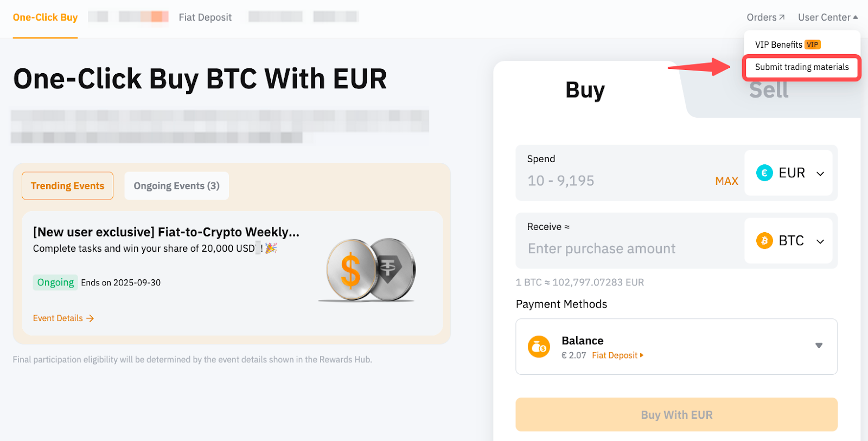This screenshot has height=441, width=868.
Task: Expand the Balance payment method selector
Action: [819, 346]
